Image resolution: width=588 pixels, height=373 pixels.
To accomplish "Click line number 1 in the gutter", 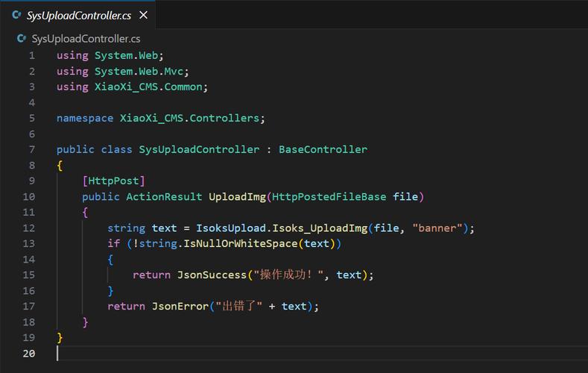I will [32, 56].
